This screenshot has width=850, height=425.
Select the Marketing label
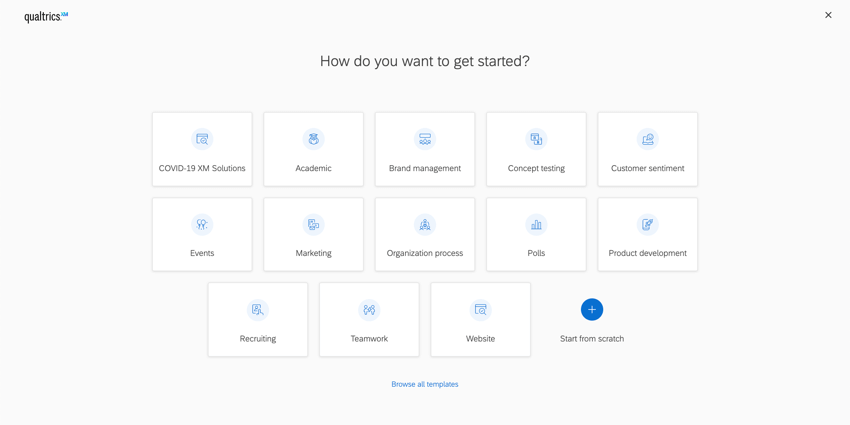click(313, 253)
